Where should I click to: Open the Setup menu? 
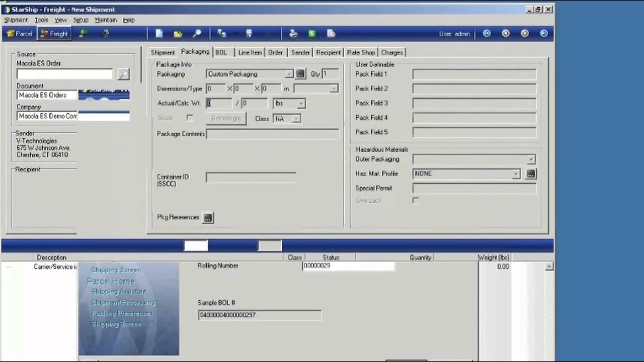coord(80,20)
